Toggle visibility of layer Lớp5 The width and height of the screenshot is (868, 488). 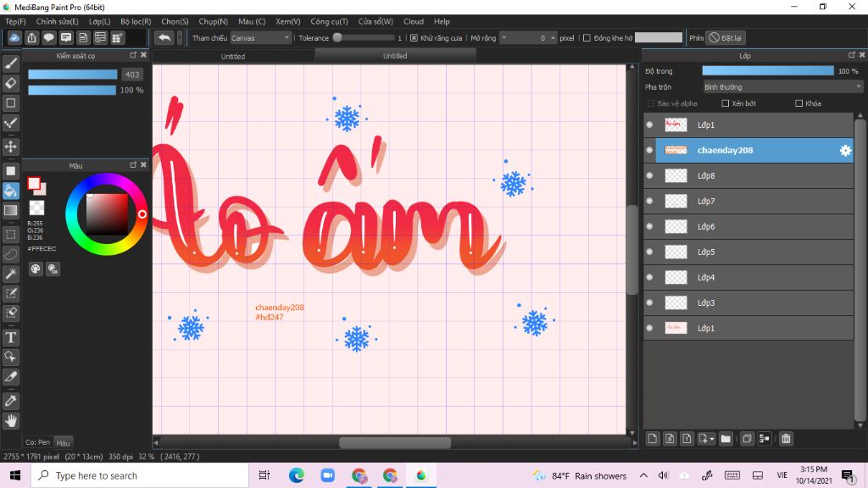point(649,252)
